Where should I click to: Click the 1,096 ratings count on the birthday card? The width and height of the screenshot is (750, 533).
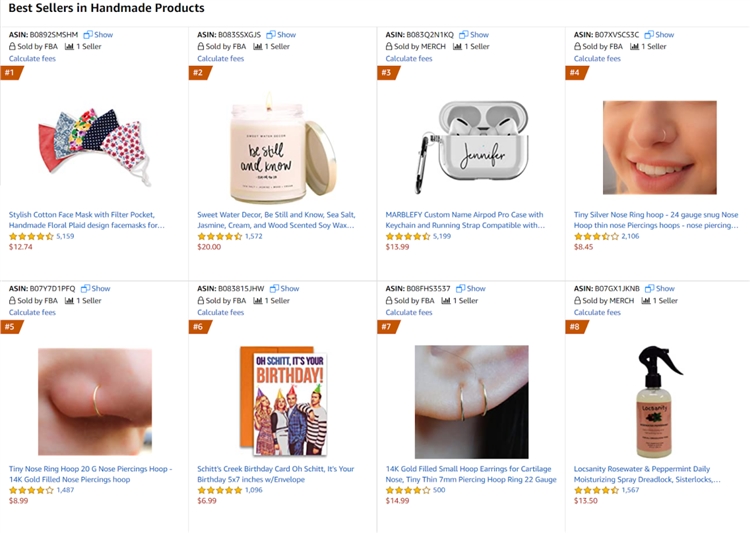point(254,490)
